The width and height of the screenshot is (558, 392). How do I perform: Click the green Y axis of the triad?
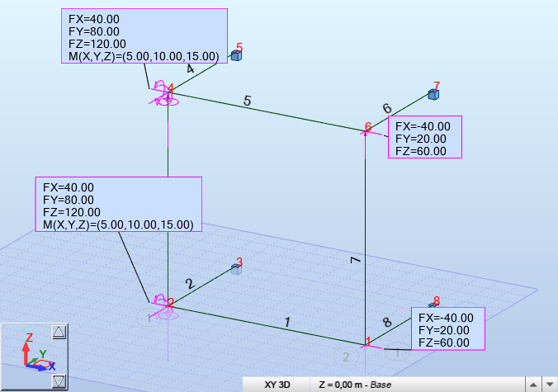(34, 361)
